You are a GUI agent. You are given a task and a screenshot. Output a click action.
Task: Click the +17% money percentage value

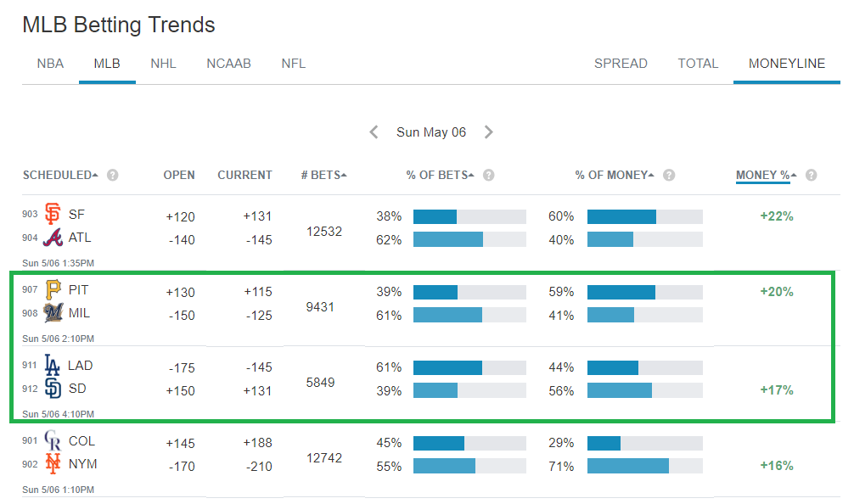(x=777, y=390)
